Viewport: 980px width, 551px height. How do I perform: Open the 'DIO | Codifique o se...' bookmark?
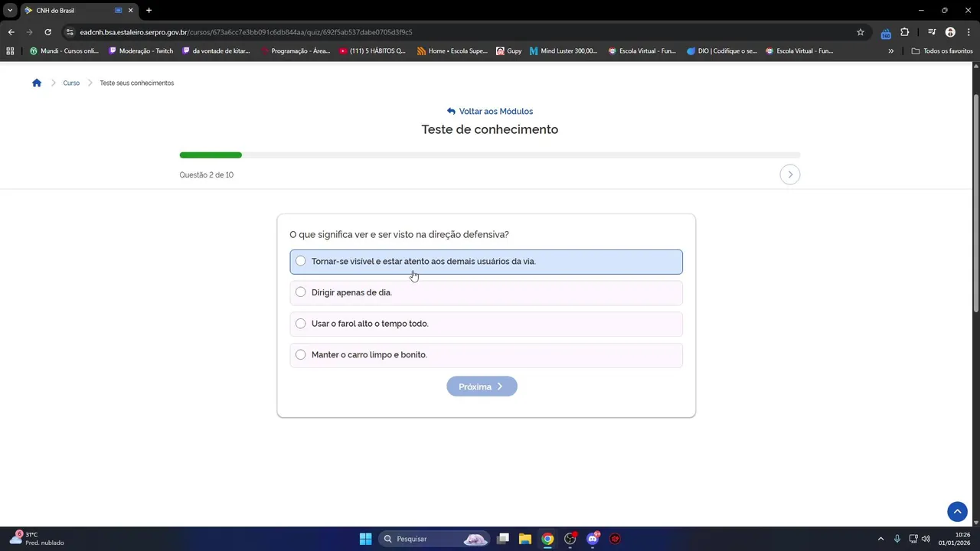click(x=722, y=51)
